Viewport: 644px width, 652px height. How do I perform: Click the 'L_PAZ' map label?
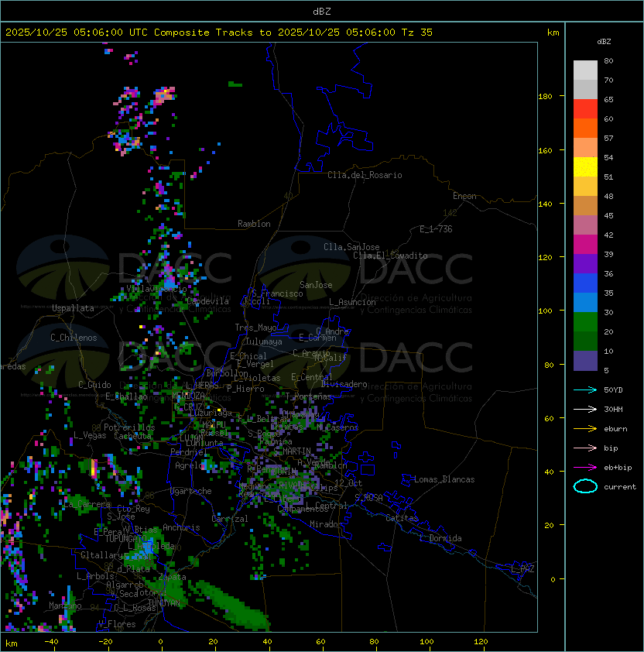(522, 569)
